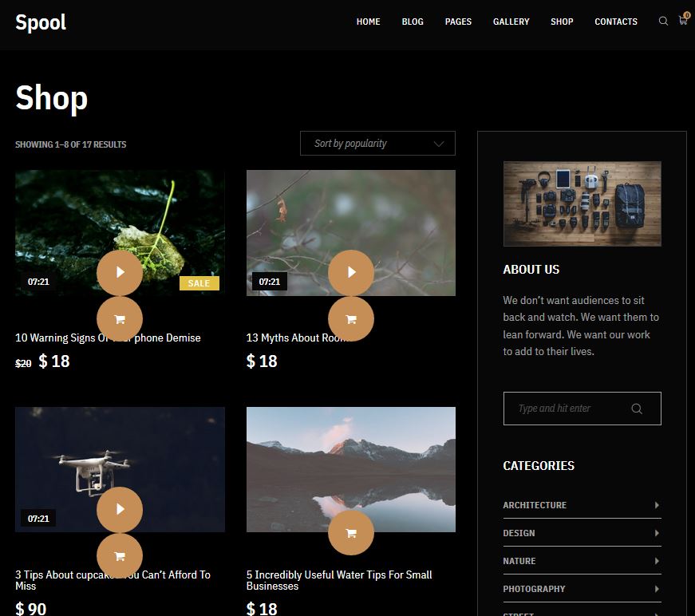Add 5 Incredibly Useful Water Tips to cart
The image size is (695, 616).
pos(351,533)
